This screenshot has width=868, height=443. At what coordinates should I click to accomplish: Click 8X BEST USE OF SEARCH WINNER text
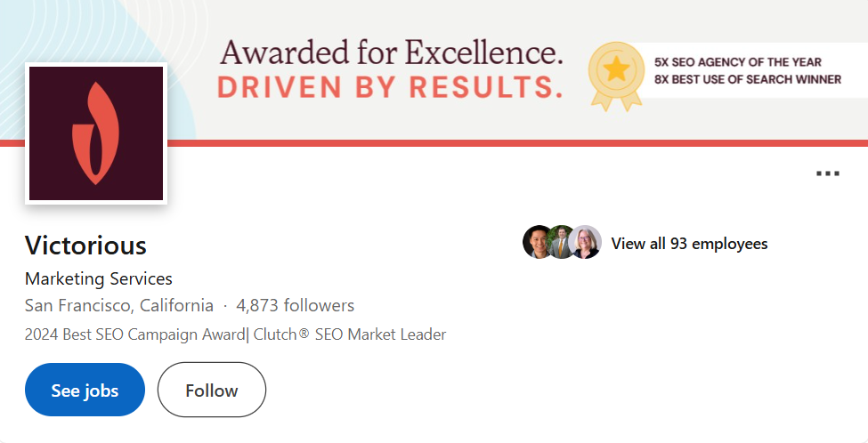747,79
